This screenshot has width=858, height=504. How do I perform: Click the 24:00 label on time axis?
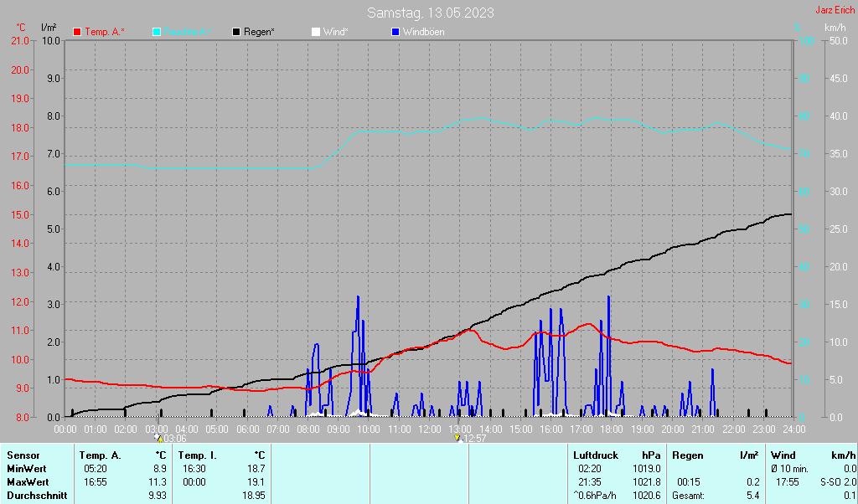pos(793,429)
